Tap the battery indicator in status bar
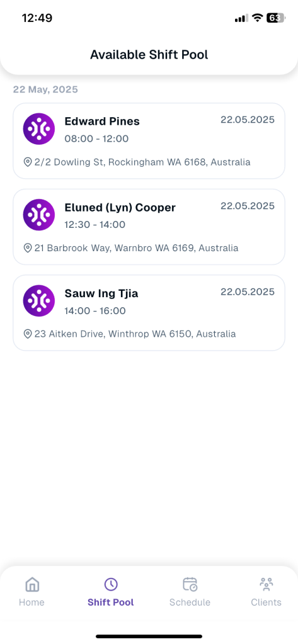 (x=275, y=18)
